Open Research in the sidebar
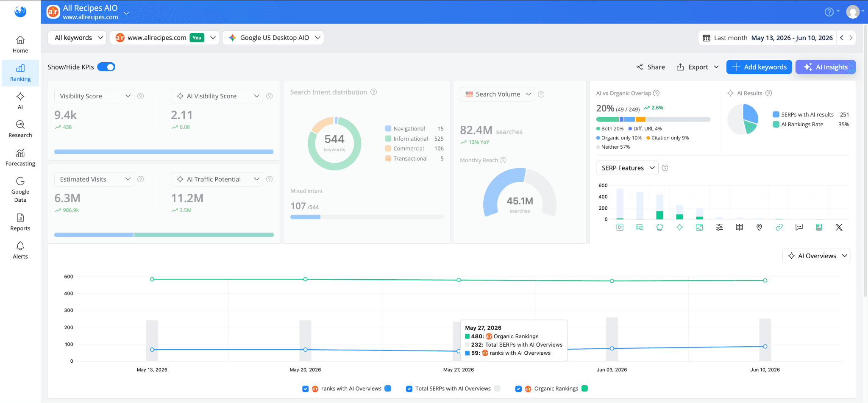 click(20, 129)
